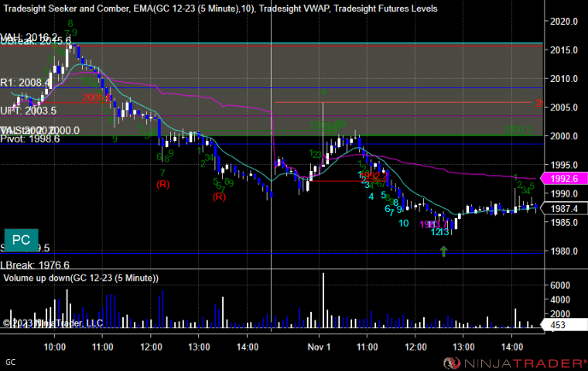The width and height of the screenshot is (588, 371).
Task: Click the red 2005.8 price label
Action: click(x=97, y=97)
